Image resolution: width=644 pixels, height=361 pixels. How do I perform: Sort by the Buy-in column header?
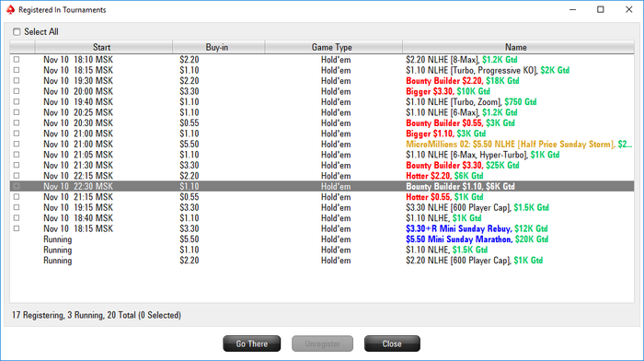tap(219, 47)
